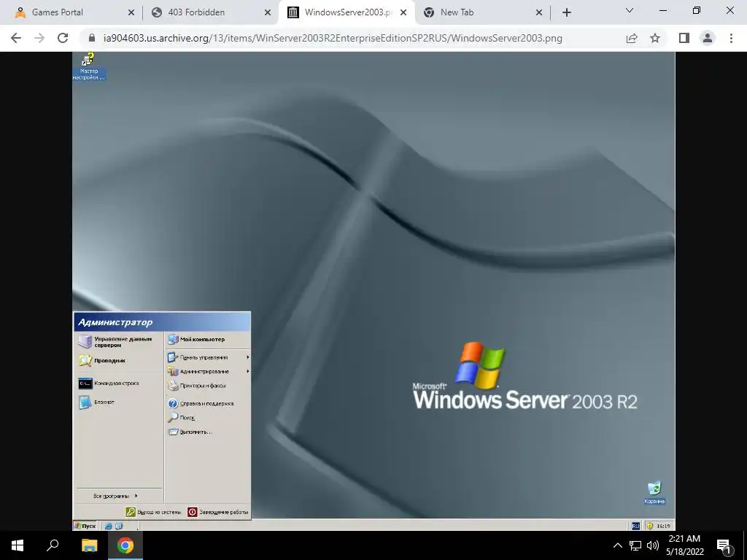View site information via the lock icon

(x=92, y=38)
